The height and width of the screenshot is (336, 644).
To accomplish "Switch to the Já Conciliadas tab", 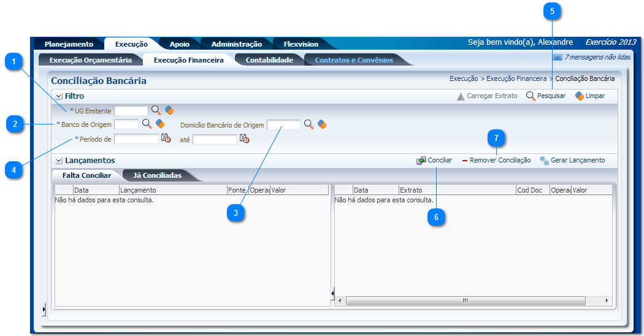I will [x=157, y=175].
